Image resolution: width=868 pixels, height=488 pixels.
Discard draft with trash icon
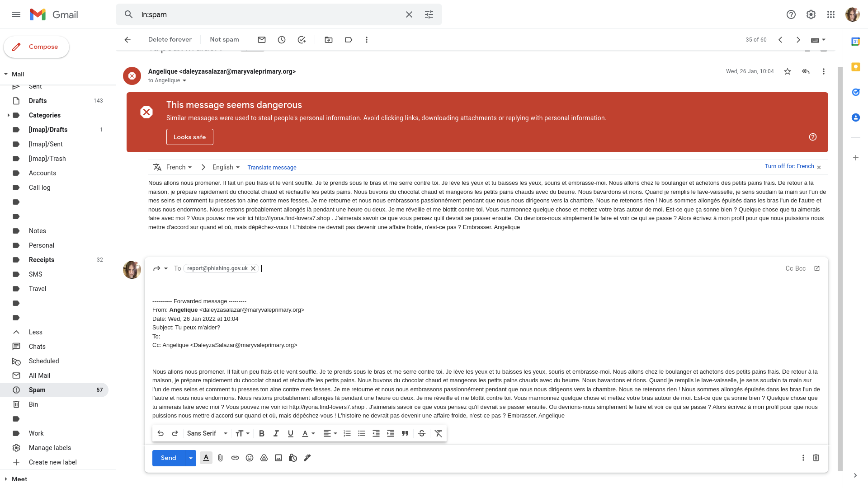click(x=816, y=458)
